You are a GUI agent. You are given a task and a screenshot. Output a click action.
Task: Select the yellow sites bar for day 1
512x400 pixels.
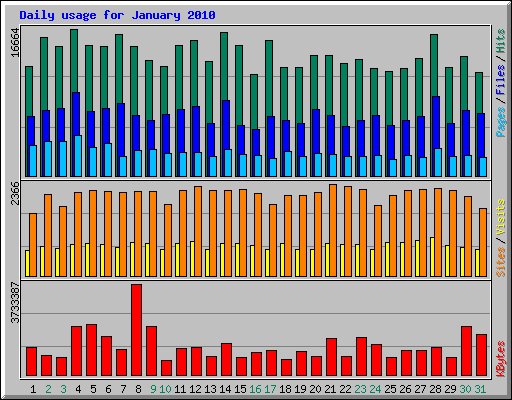[27, 263]
